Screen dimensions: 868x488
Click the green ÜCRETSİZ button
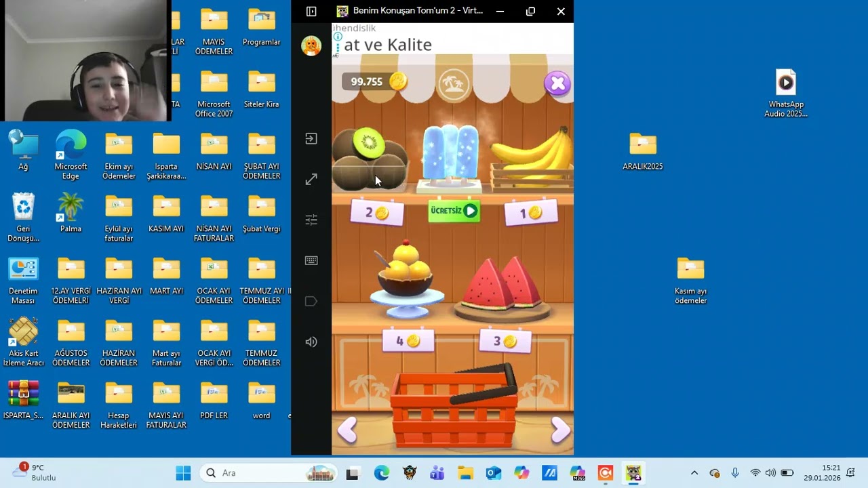pos(454,211)
